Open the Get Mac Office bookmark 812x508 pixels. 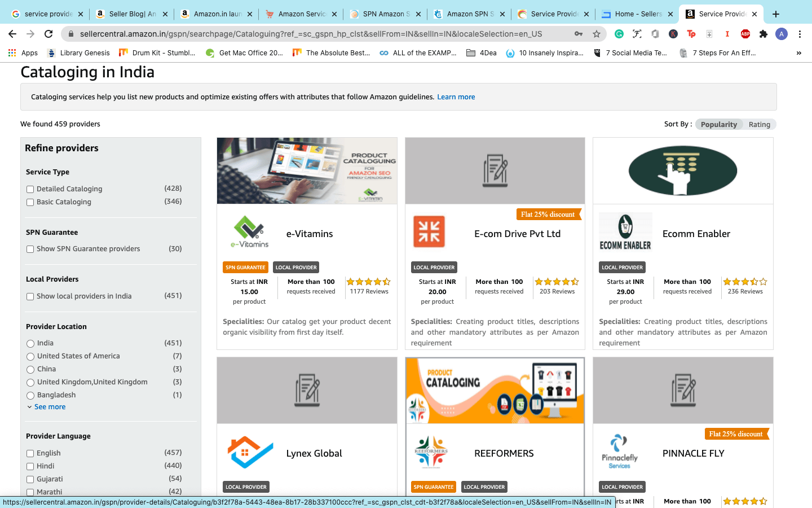click(245, 53)
